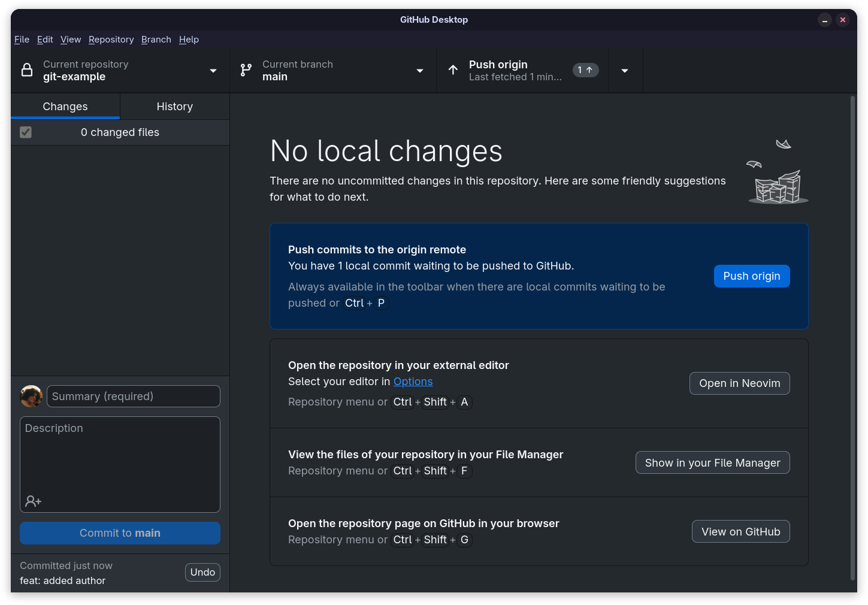868x605 pixels.
Task: Expand the Current branch dropdown
Action: 333,71
